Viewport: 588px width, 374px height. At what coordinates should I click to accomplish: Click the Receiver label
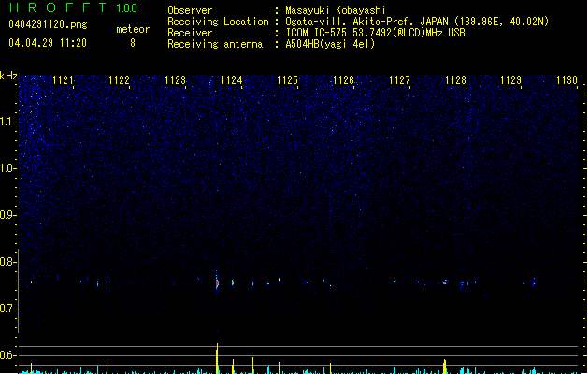(190, 33)
